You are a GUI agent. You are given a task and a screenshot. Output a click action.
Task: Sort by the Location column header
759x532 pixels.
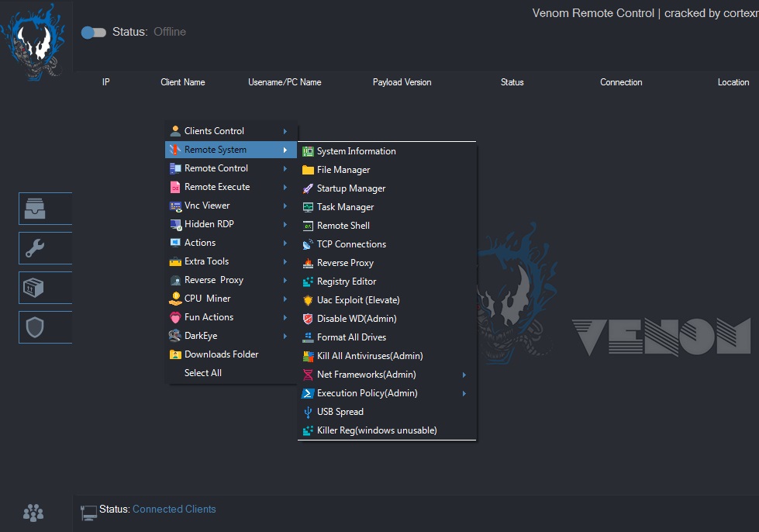(733, 82)
